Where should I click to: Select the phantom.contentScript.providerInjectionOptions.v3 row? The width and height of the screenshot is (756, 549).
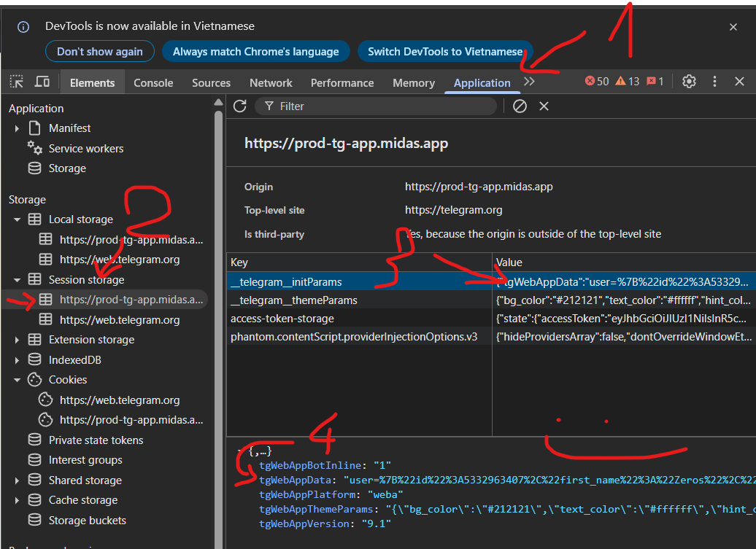click(491, 337)
